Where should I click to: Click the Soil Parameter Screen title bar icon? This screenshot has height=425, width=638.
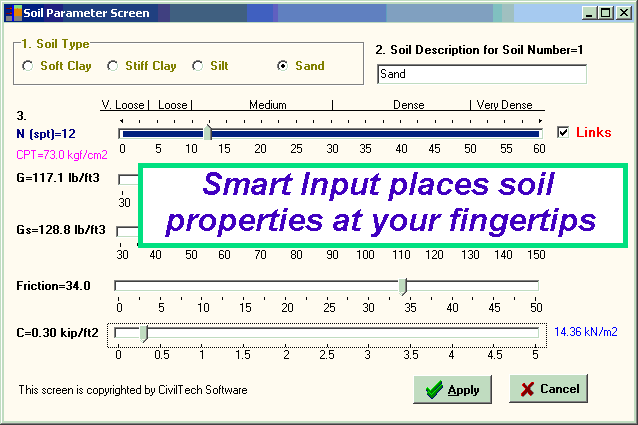coord(12,13)
